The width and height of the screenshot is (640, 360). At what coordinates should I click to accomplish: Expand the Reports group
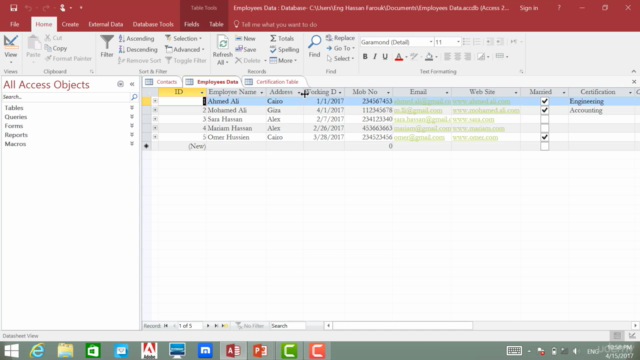[x=132, y=135]
